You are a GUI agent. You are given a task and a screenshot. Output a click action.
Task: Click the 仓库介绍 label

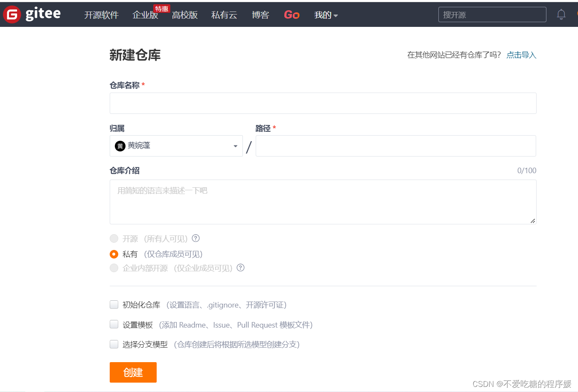point(125,171)
